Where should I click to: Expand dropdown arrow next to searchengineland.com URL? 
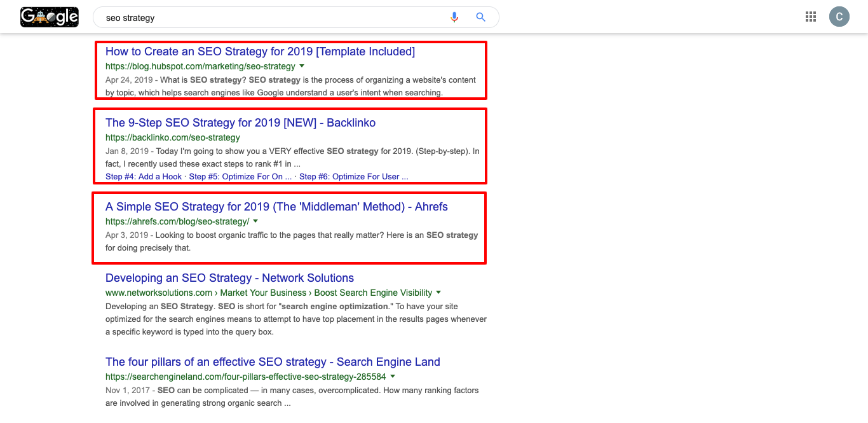pos(393,377)
